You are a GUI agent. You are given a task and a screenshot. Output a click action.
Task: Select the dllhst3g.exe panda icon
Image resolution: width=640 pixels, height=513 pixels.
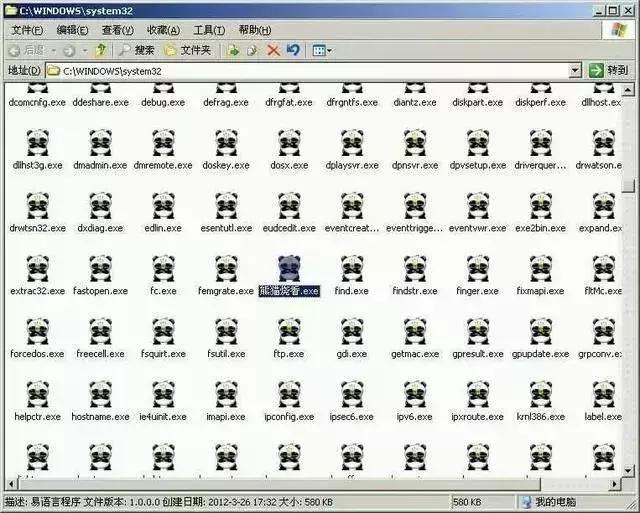(x=38, y=142)
